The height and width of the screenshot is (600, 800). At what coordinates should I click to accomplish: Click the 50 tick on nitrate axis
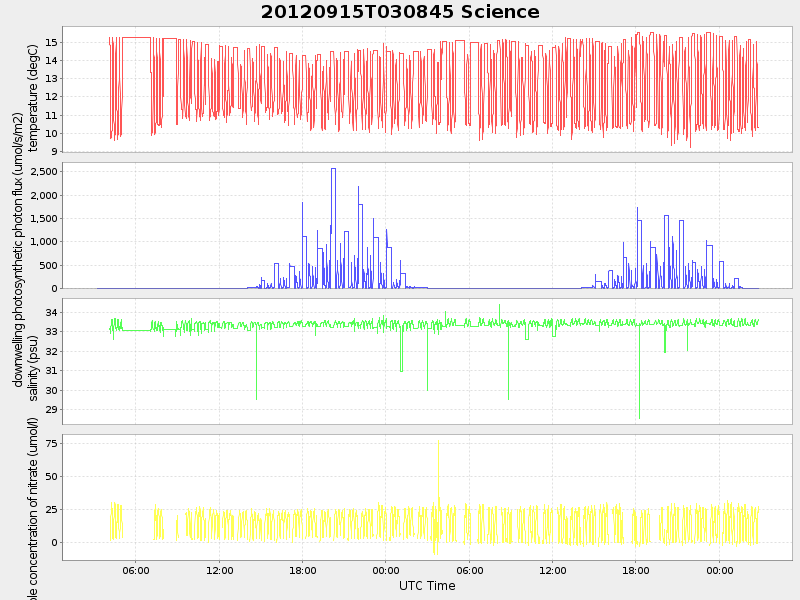pos(51,477)
